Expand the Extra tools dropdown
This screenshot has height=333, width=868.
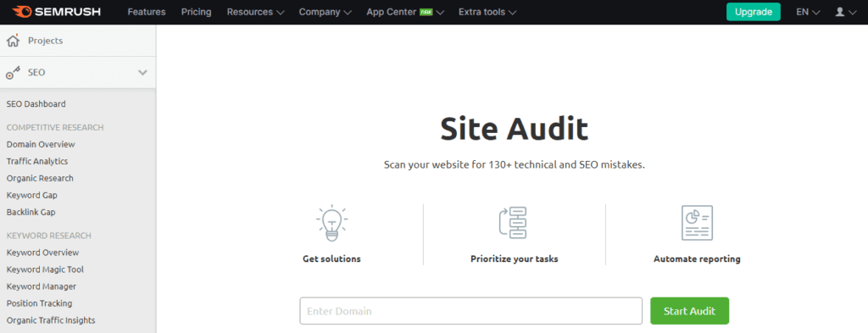click(x=487, y=12)
